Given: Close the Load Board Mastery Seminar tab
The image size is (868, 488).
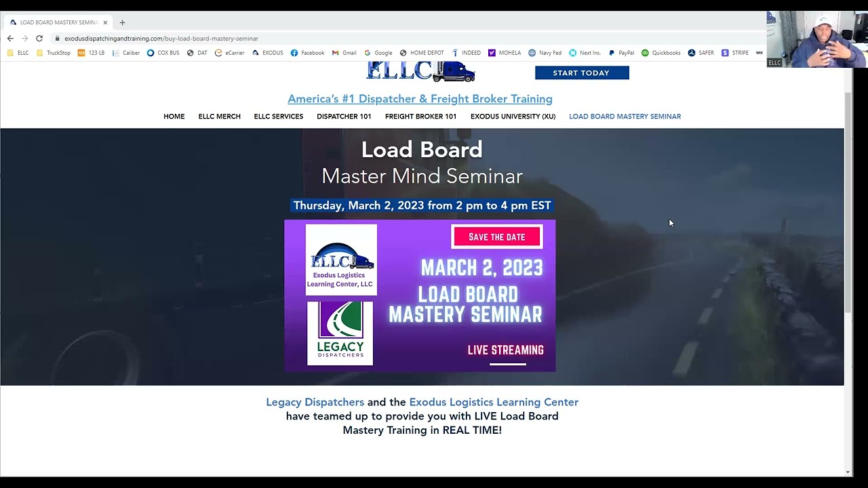Looking at the screenshot, I should point(105,22).
